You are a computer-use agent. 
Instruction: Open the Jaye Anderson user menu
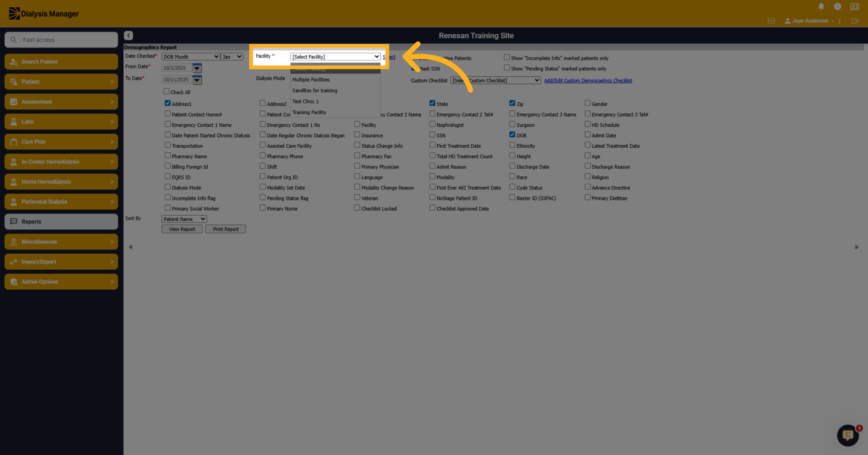pos(809,21)
